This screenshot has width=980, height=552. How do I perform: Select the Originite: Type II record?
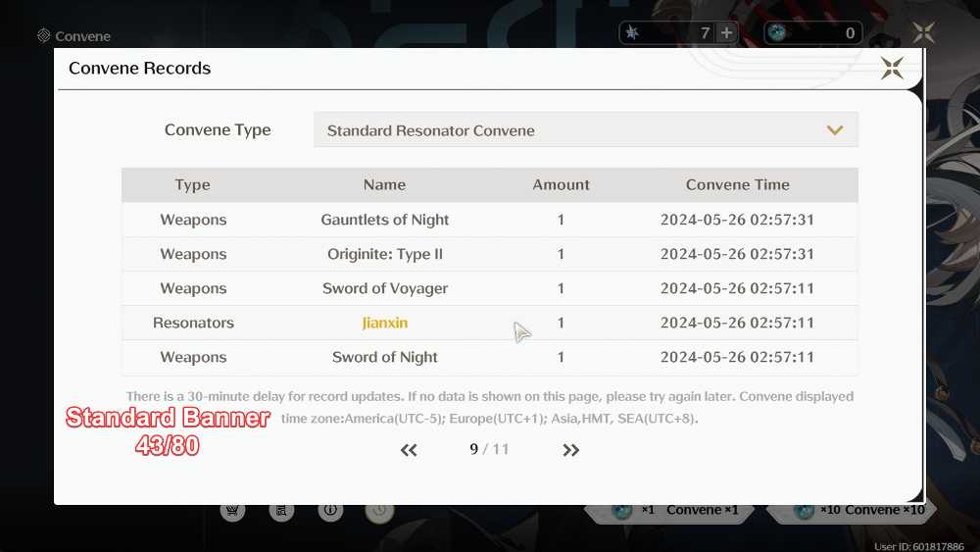click(x=489, y=254)
